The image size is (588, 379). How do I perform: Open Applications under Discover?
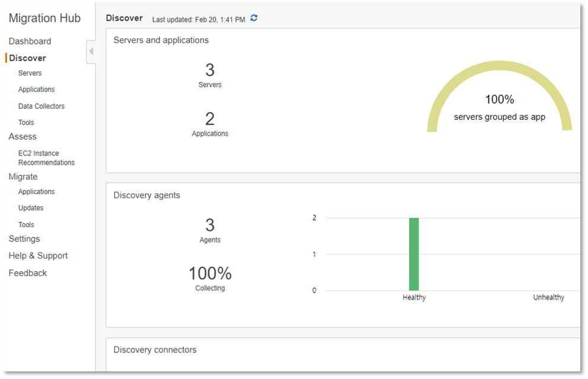pos(36,90)
